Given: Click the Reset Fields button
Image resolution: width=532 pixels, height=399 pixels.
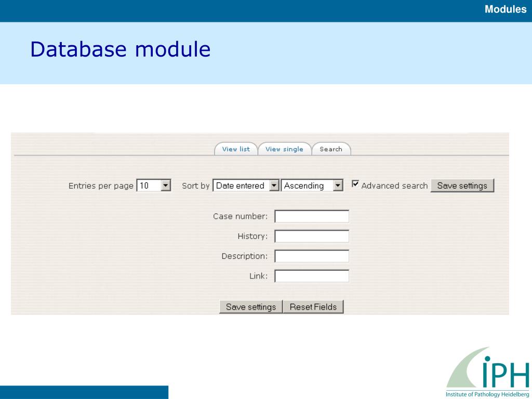Looking at the screenshot, I should coord(313,307).
